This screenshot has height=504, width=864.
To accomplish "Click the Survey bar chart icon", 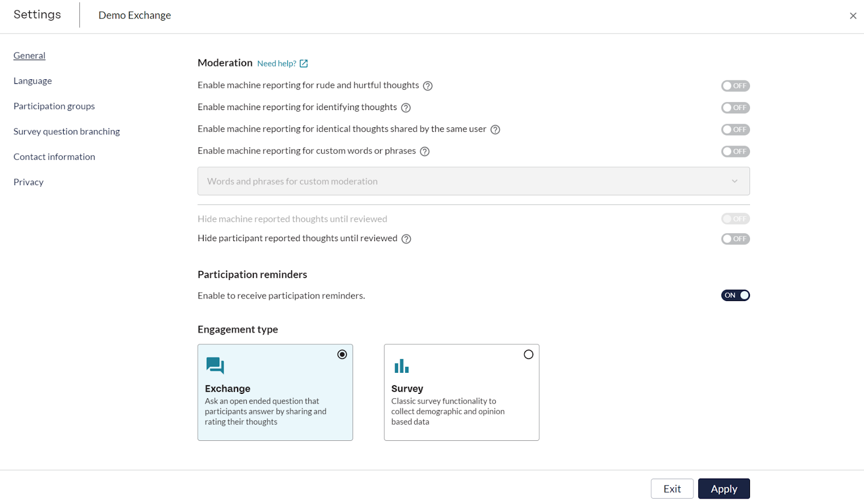I will (x=401, y=366).
